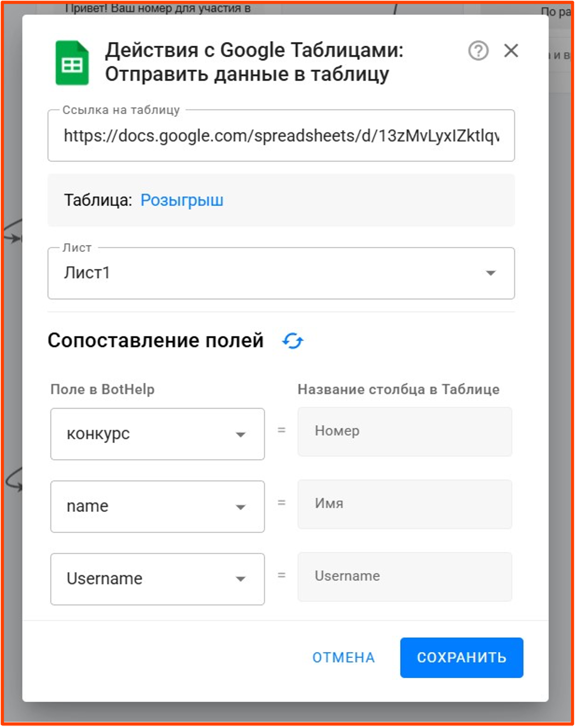Click the СОХРАНИТЬ button

(462, 658)
